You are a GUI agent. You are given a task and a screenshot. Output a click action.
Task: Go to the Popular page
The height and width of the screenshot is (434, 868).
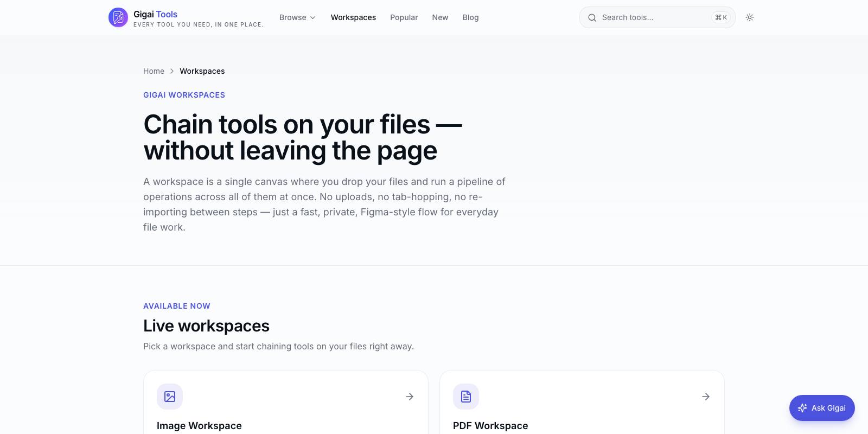404,17
